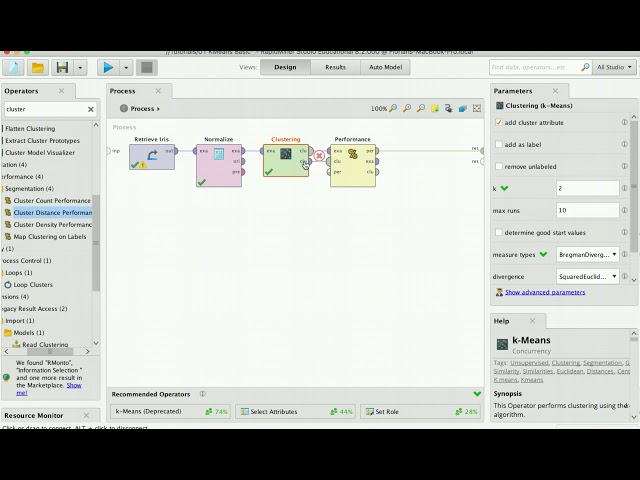This screenshot has width=640, height=480.
Task: Click the third magnifier zoom icon
Action: pyautogui.click(x=421, y=108)
